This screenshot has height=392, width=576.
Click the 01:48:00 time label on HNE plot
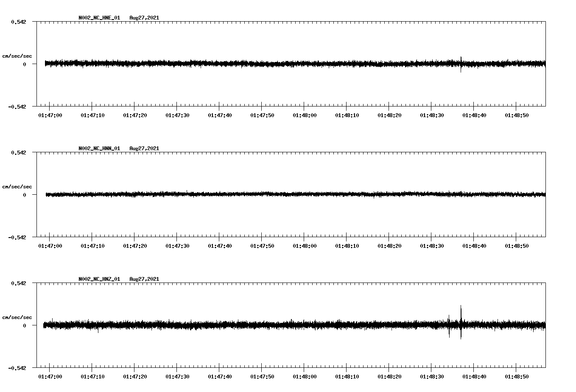pos(305,115)
